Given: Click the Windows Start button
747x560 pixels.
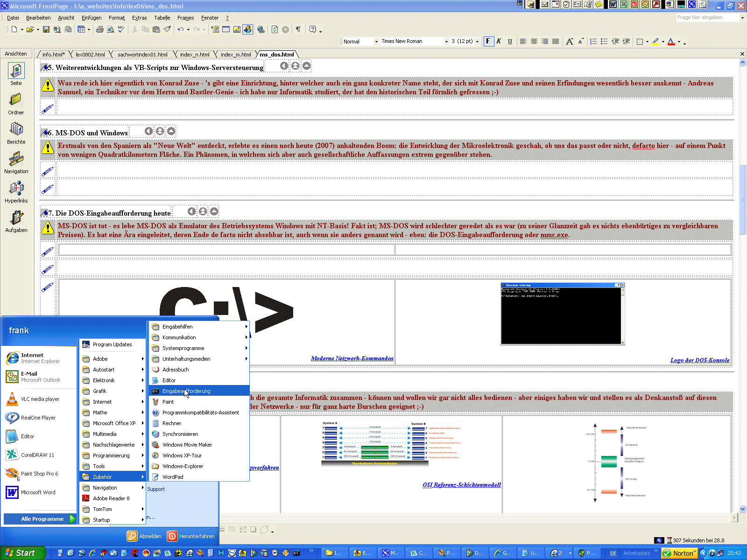Looking at the screenshot, I should click(x=22, y=553).
